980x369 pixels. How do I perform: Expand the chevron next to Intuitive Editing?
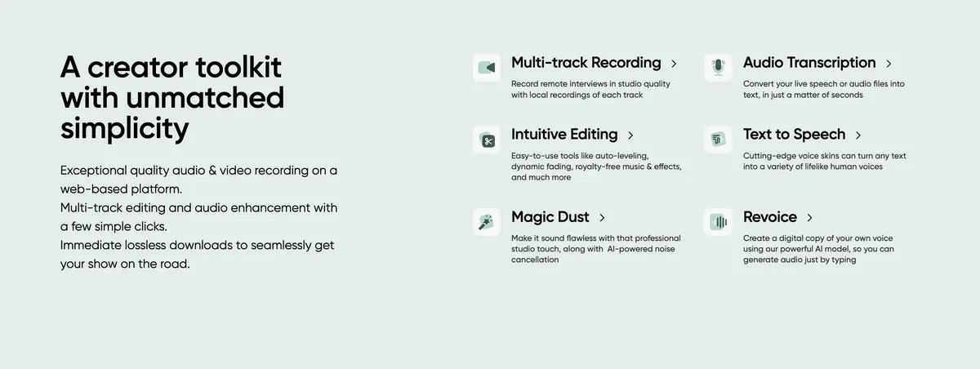630,136
